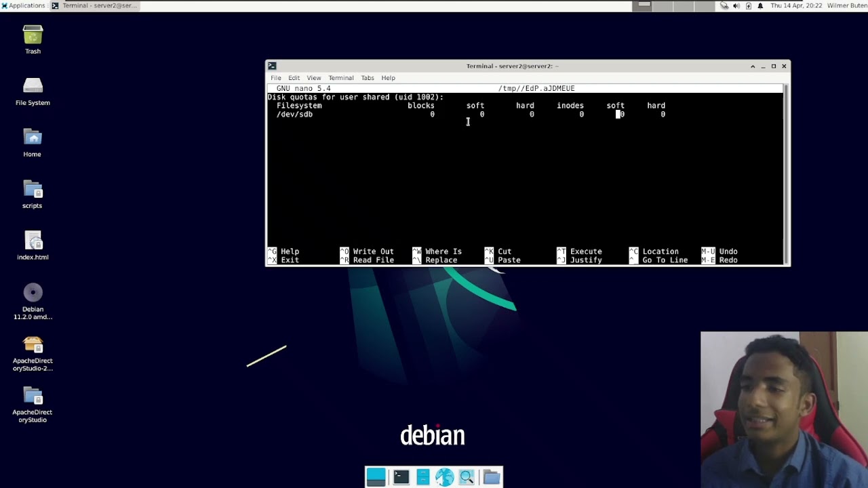
Task: Select the Debian 11.2.0 amd disc icon
Action: (33, 293)
